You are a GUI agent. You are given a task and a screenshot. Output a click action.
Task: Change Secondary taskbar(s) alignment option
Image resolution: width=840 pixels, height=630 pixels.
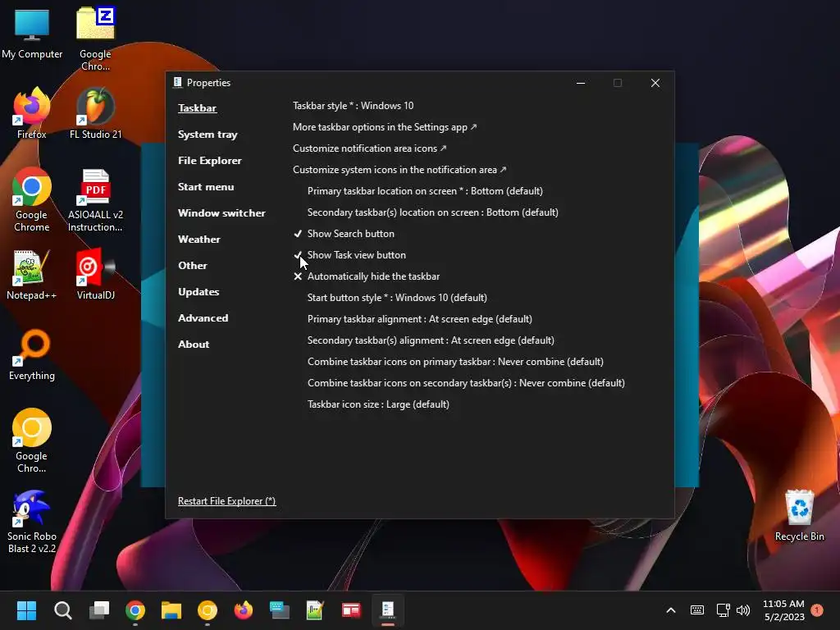431,340
